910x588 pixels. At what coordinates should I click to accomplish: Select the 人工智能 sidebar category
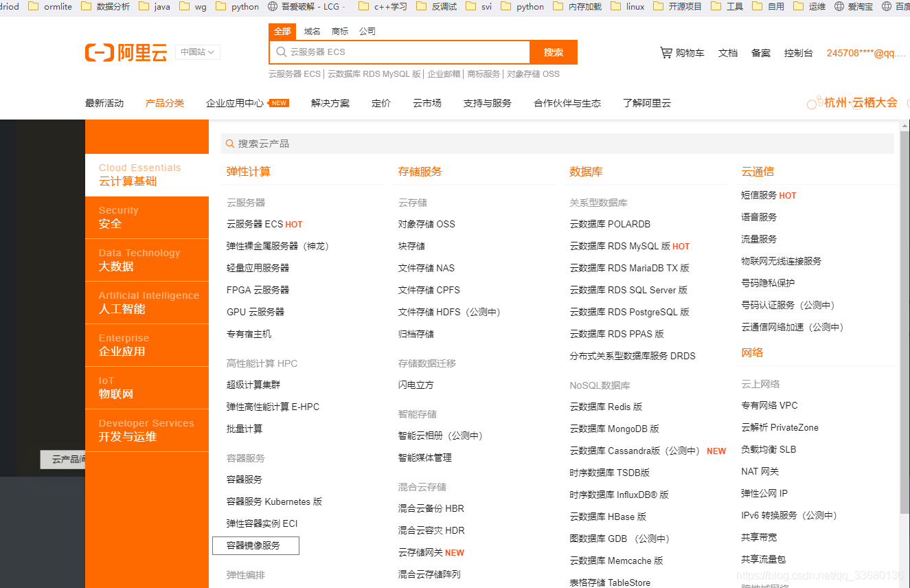(x=147, y=302)
